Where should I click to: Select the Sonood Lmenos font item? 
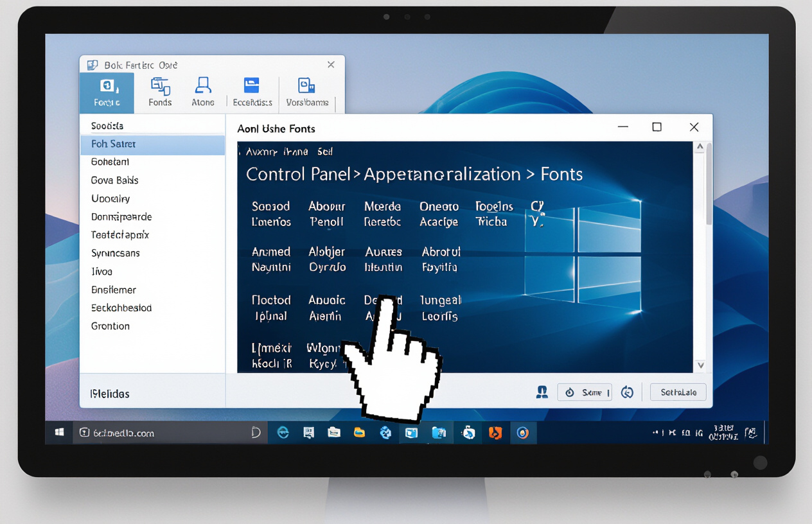click(271, 214)
